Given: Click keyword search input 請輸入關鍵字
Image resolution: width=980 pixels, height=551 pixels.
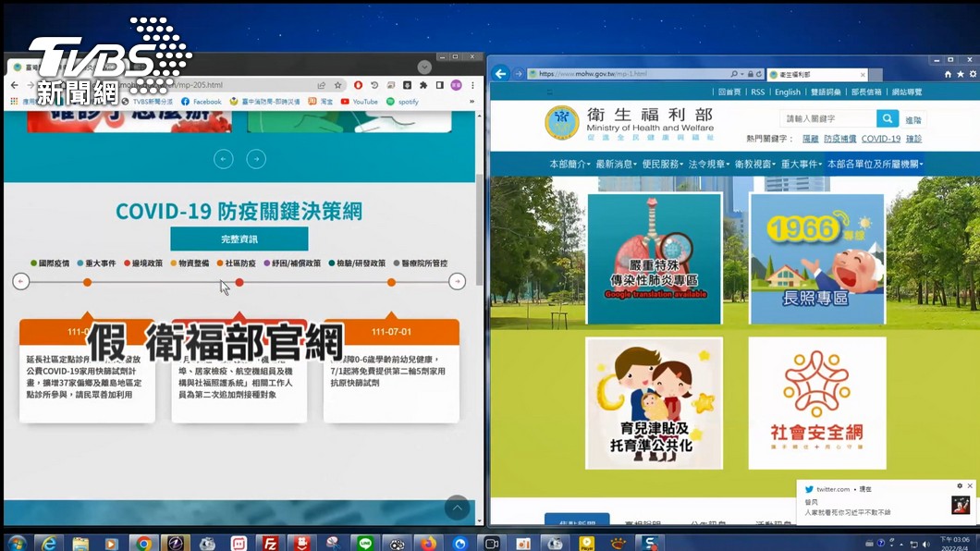Looking at the screenshot, I should (828, 118).
